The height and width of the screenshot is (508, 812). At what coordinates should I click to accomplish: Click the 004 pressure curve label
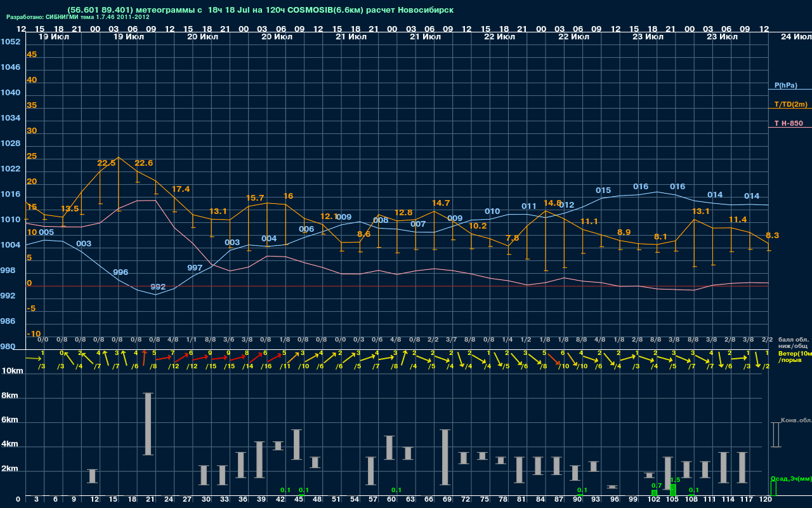pos(269,239)
